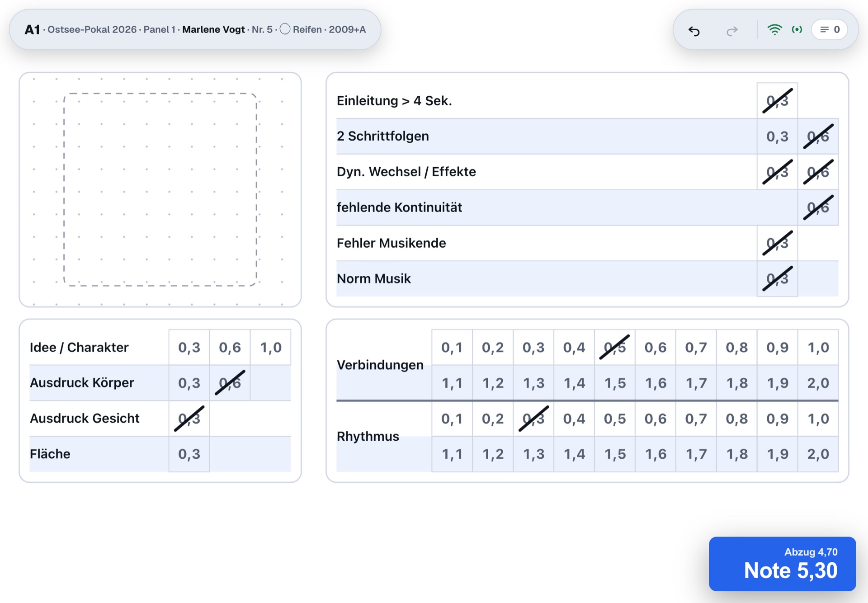
Task: Select 1,0 in the Rhythmus row
Action: click(x=818, y=419)
